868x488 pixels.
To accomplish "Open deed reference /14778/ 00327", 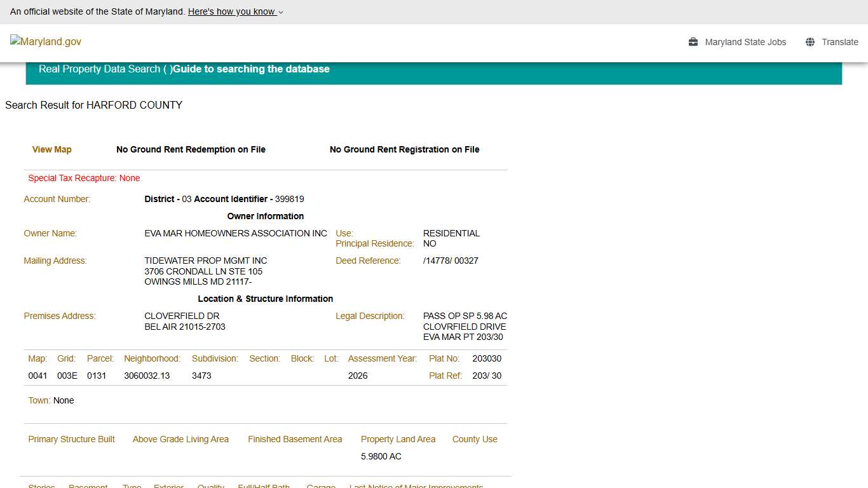I will coord(451,261).
